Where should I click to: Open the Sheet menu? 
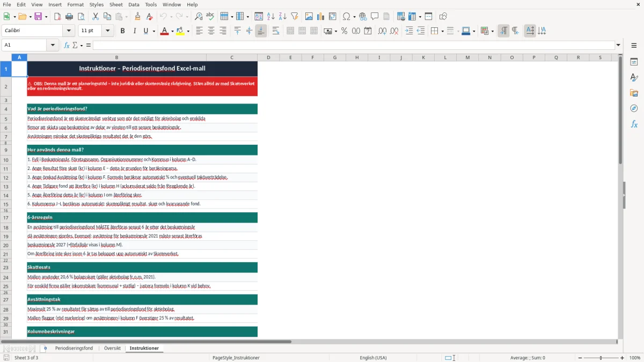click(x=116, y=4)
